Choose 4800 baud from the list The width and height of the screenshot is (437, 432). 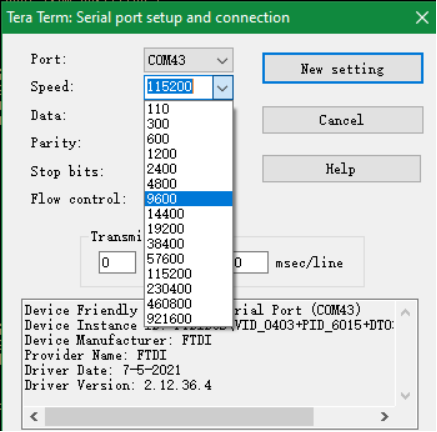coord(188,184)
